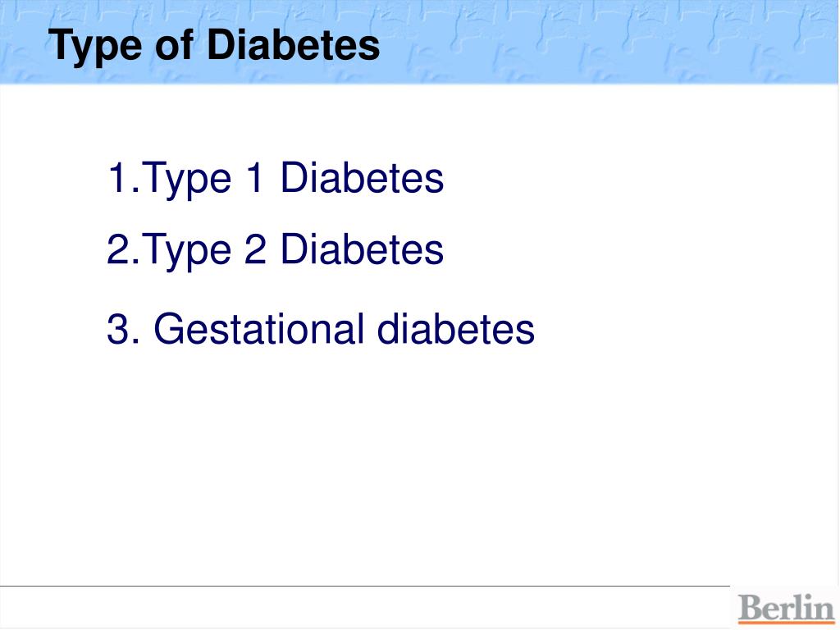
Task: Click the number '1.' starting the first item
Action: pos(124,177)
